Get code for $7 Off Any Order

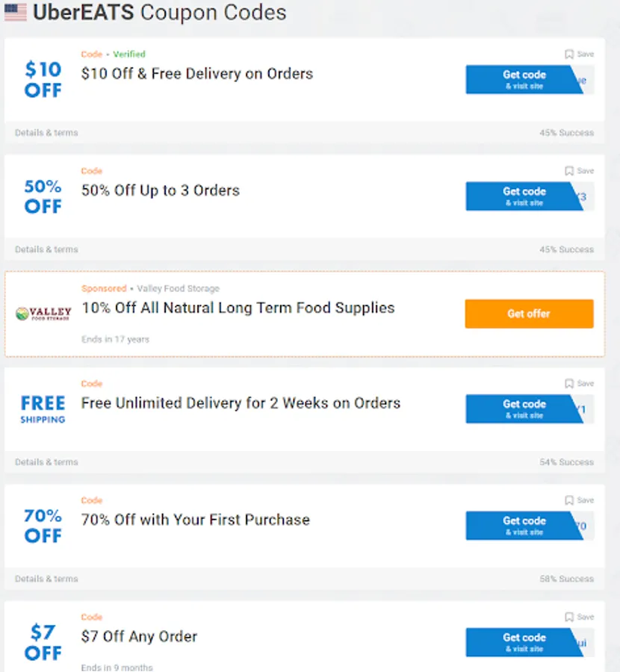(x=524, y=642)
